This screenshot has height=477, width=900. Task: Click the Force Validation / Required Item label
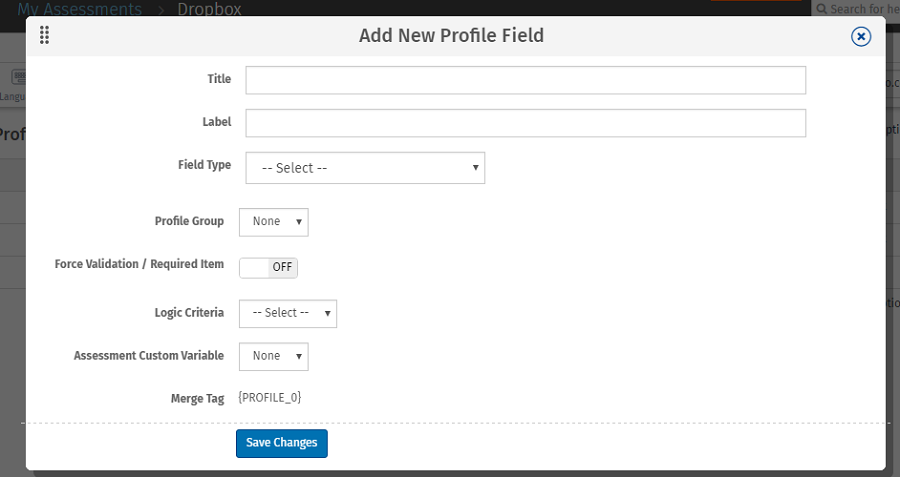[139, 265]
